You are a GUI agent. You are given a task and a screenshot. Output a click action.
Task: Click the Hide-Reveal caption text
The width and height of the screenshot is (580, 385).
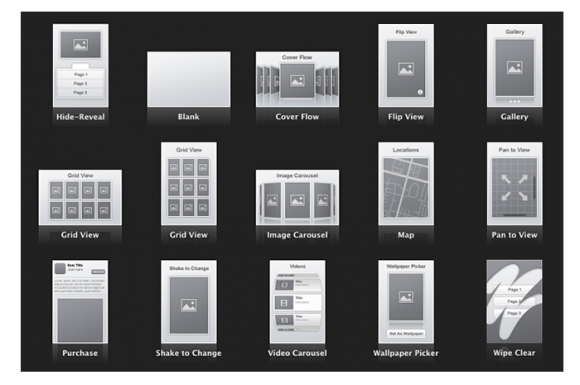point(81,117)
